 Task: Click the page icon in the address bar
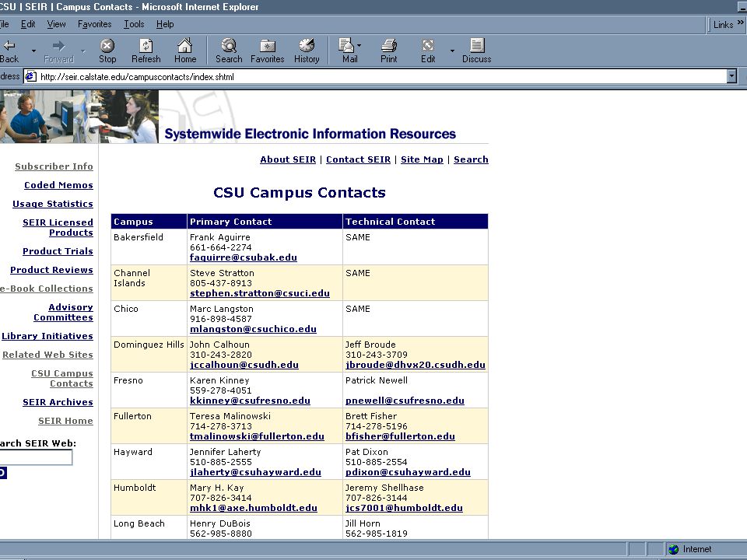pyautogui.click(x=30, y=76)
